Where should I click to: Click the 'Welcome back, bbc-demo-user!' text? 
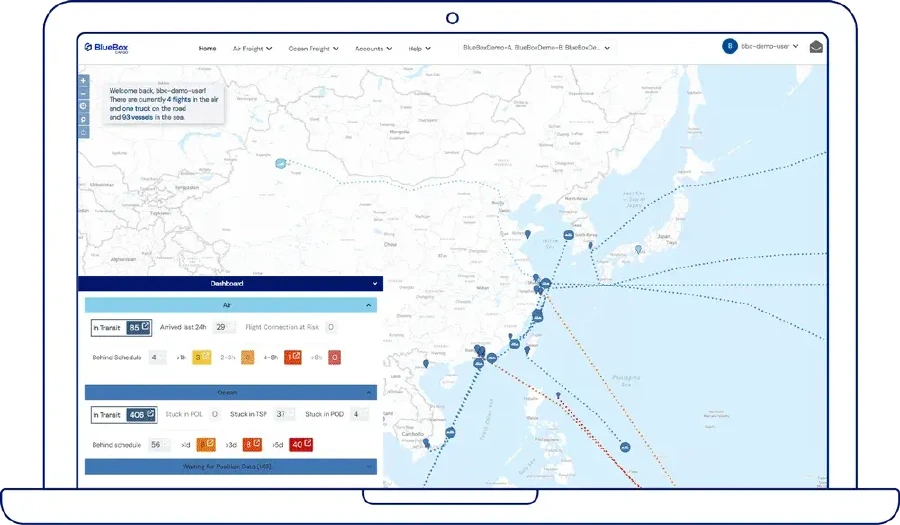pyautogui.click(x=157, y=91)
